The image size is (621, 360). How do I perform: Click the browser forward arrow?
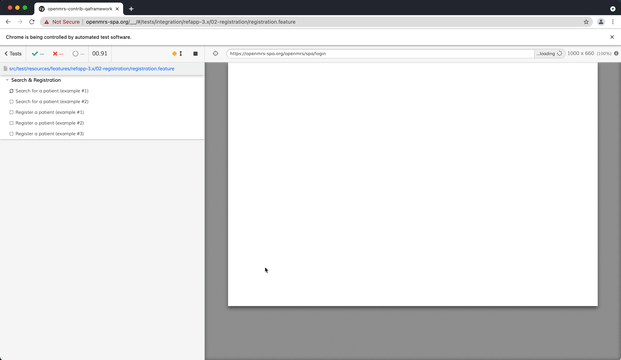20,22
